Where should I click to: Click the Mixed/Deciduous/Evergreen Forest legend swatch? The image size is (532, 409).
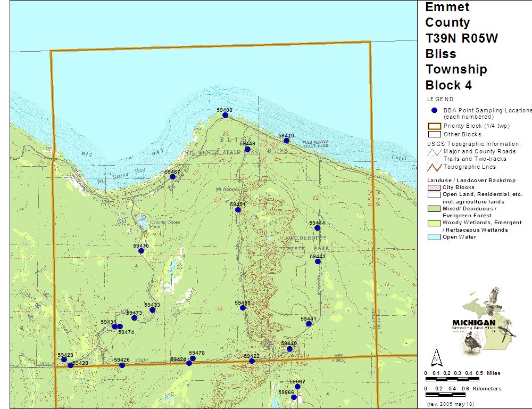click(x=434, y=209)
